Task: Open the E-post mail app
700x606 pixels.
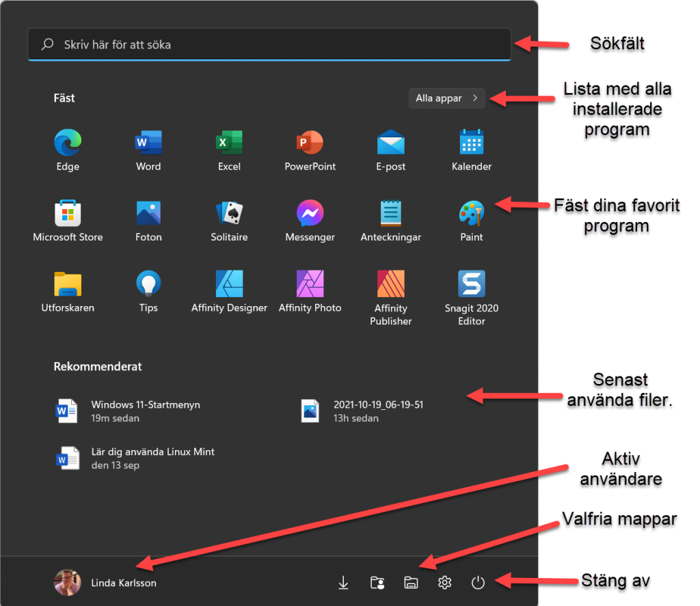Action: tap(390, 150)
